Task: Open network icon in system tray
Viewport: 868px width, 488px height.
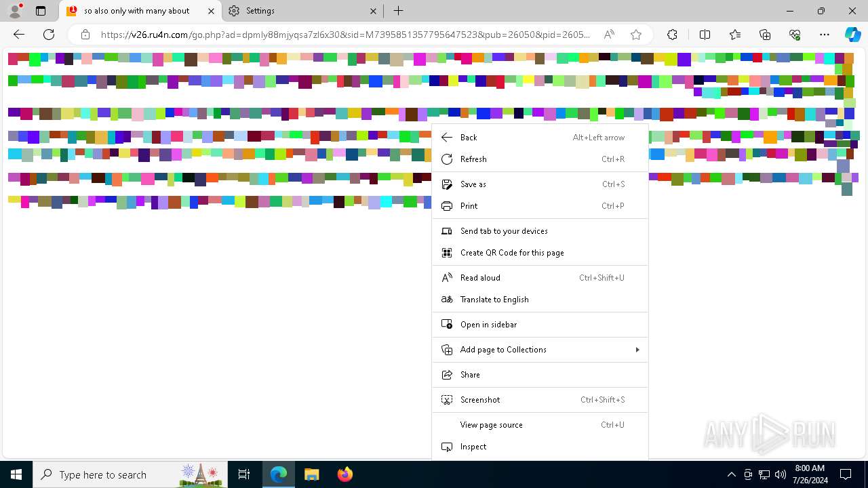Action: click(764, 474)
